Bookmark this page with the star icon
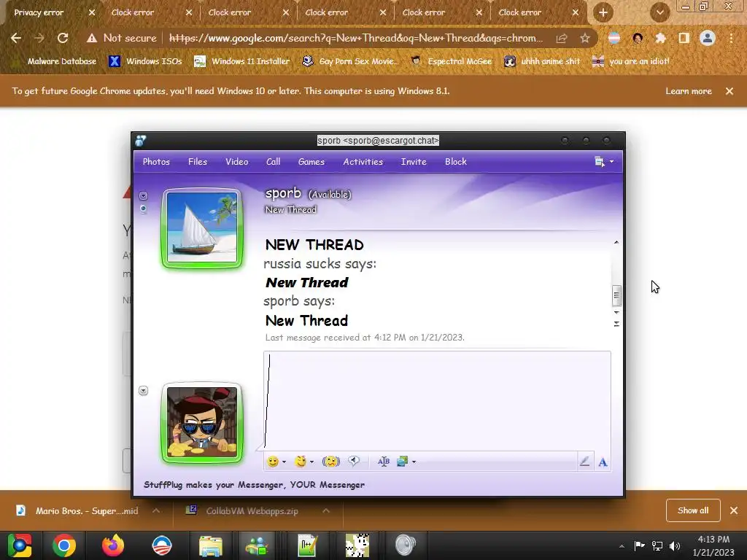 (584, 38)
